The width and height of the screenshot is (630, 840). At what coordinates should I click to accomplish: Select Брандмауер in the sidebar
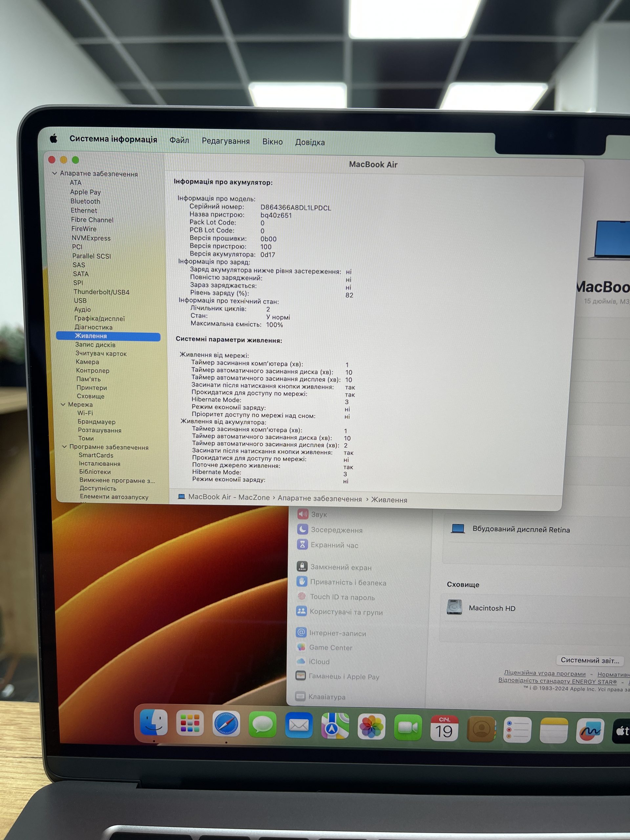click(x=96, y=422)
